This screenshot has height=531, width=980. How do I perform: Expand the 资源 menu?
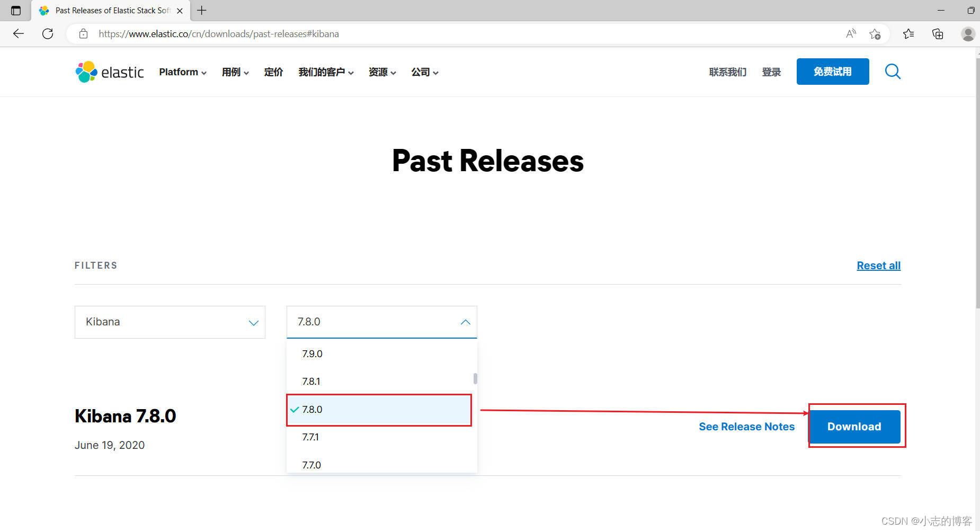(x=382, y=72)
